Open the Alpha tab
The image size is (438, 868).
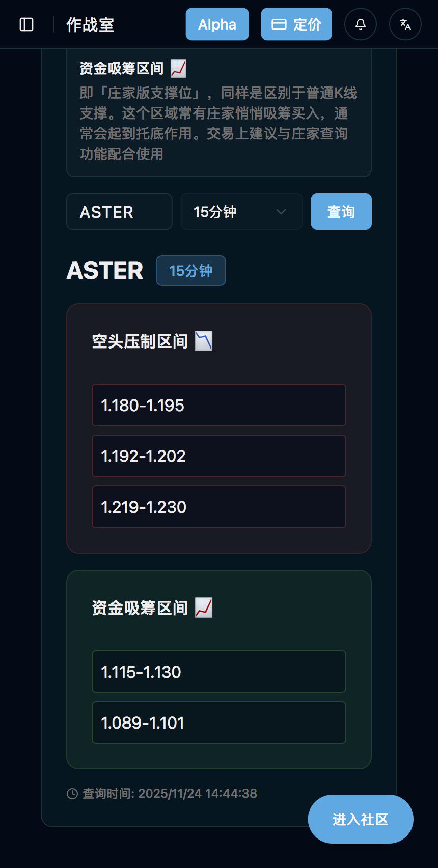217,24
